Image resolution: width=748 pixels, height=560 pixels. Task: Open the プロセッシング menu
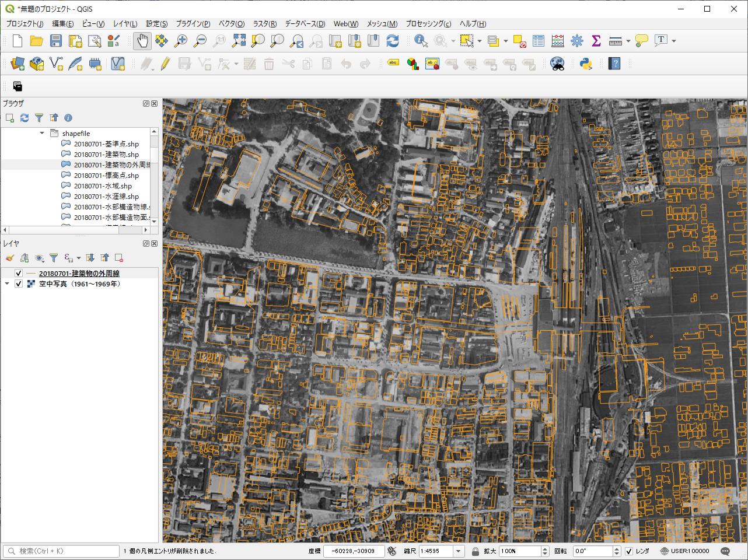[x=428, y=24]
